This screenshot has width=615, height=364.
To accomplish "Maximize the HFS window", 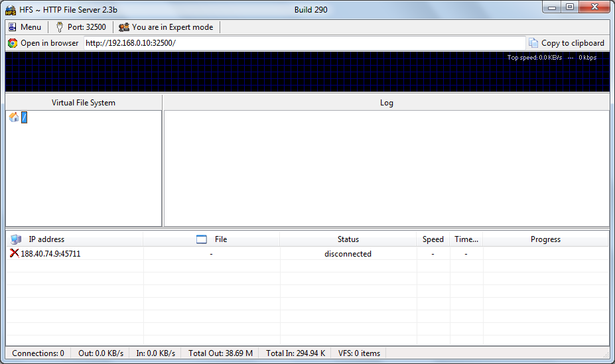I will click(570, 7).
